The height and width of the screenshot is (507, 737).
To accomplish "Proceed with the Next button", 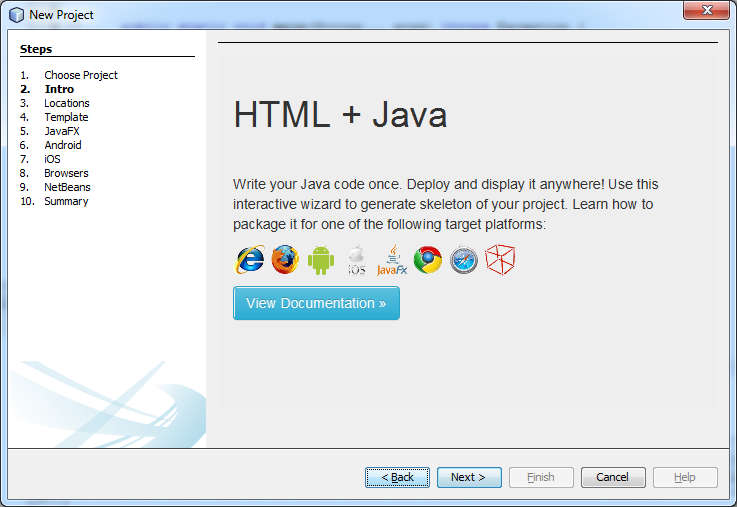I will click(469, 477).
